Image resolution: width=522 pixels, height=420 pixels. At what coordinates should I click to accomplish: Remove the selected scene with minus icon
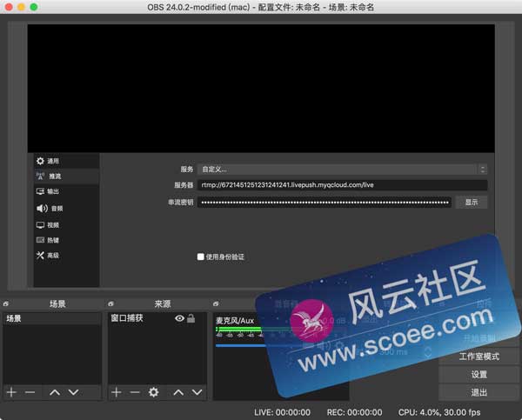[x=30, y=392]
